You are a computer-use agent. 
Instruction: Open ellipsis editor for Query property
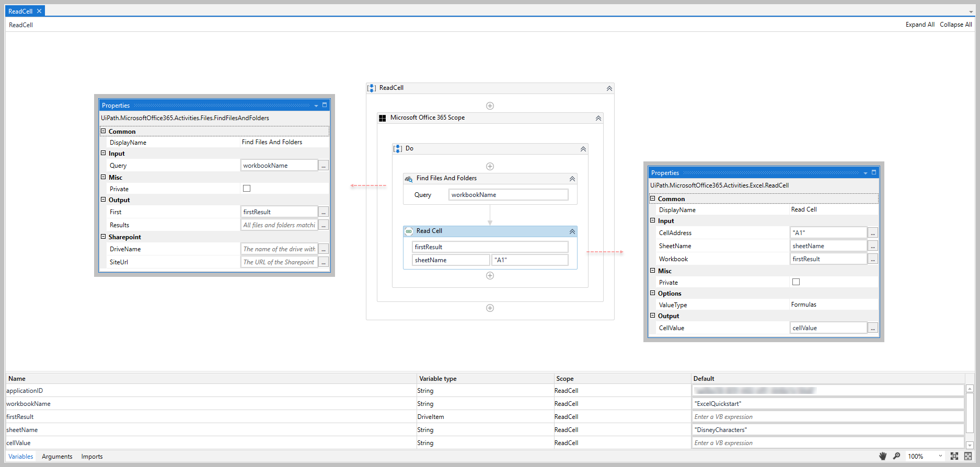(324, 166)
